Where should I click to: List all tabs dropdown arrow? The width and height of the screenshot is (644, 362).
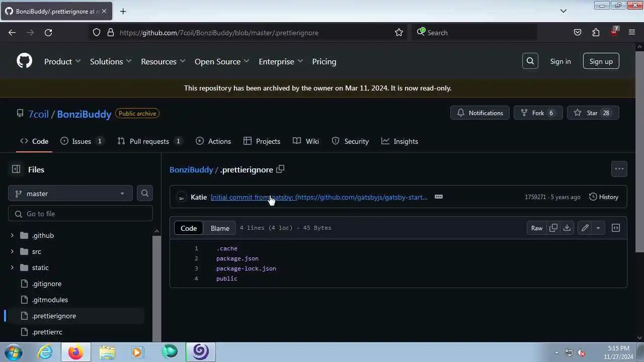pos(563,11)
